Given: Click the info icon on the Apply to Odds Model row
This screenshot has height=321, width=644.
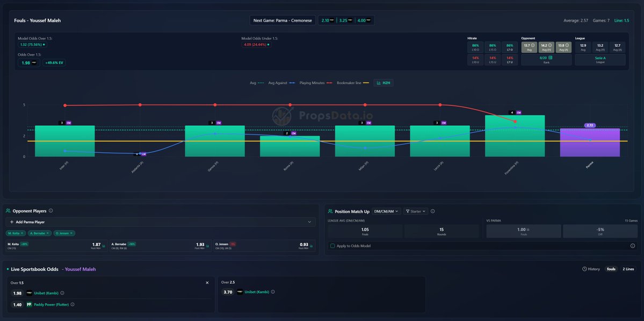Looking at the screenshot, I should tap(633, 246).
